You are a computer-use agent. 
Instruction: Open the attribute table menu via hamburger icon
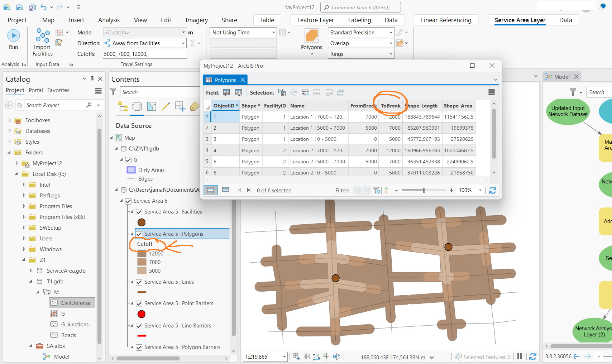(491, 92)
